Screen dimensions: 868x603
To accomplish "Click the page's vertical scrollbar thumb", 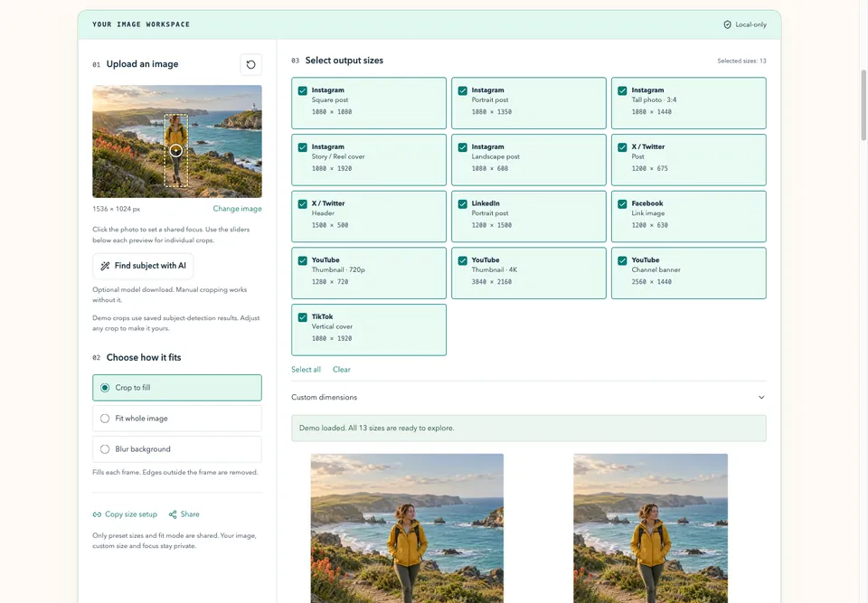I will tap(863, 105).
